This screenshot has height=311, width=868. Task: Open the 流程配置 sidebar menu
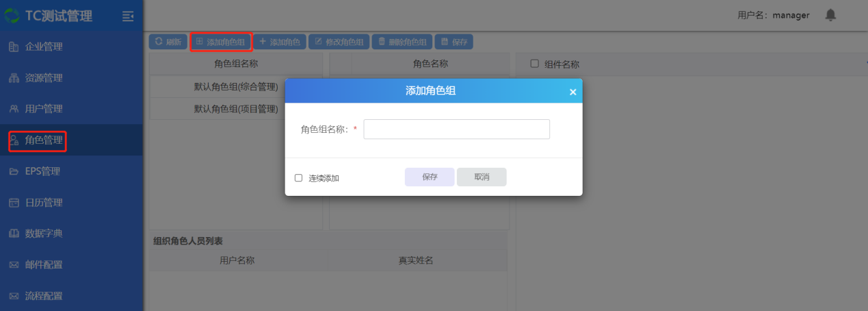coord(71,296)
